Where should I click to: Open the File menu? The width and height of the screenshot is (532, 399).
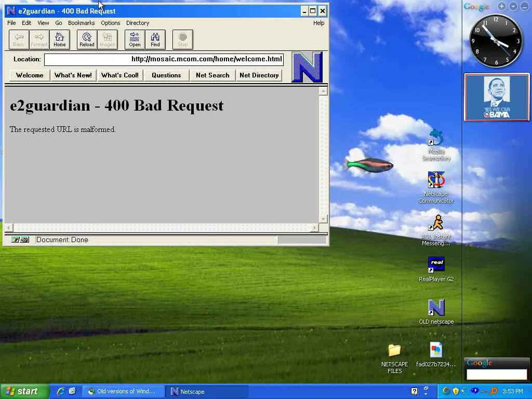coord(11,23)
